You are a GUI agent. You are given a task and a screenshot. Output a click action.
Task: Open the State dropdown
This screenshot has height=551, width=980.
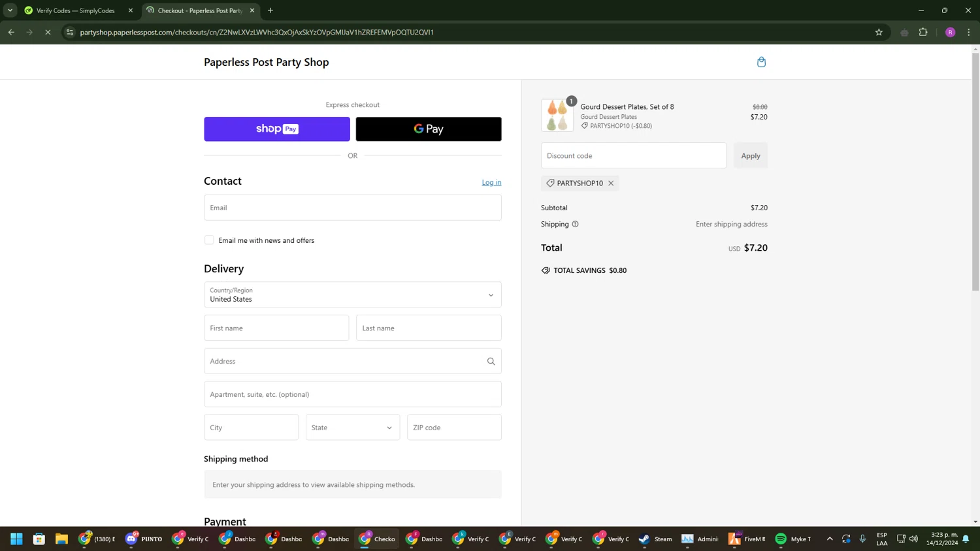coord(352,428)
